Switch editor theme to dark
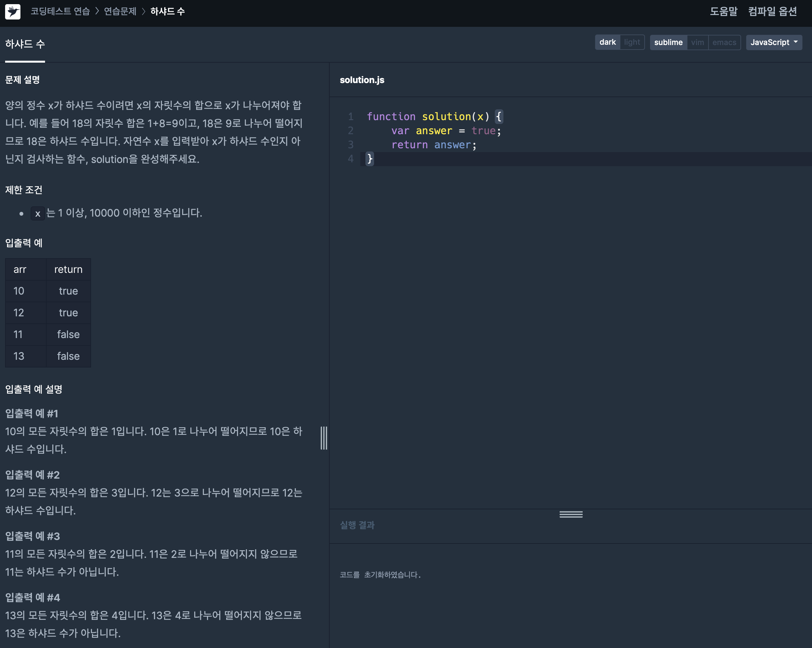This screenshot has width=812, height=648. point(607,42)
